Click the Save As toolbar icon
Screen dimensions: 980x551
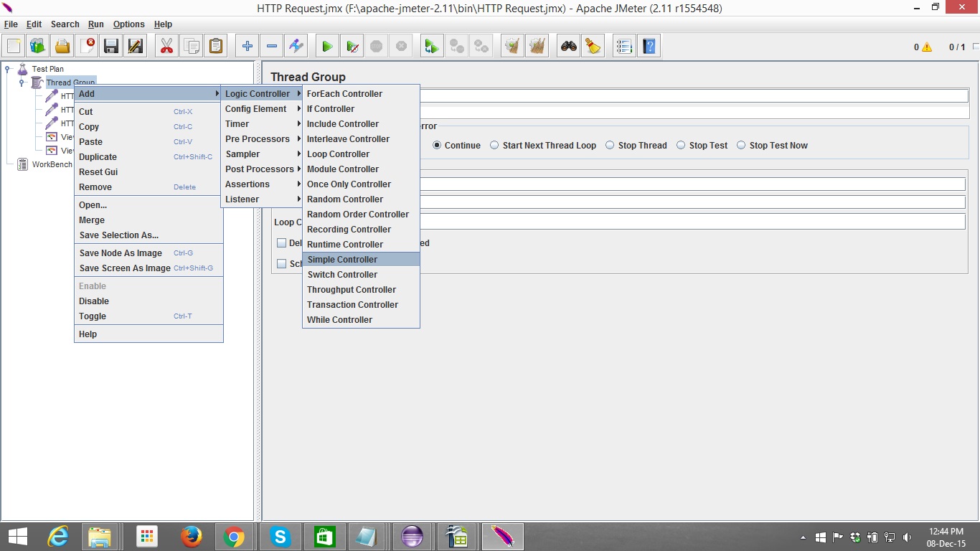136,47
